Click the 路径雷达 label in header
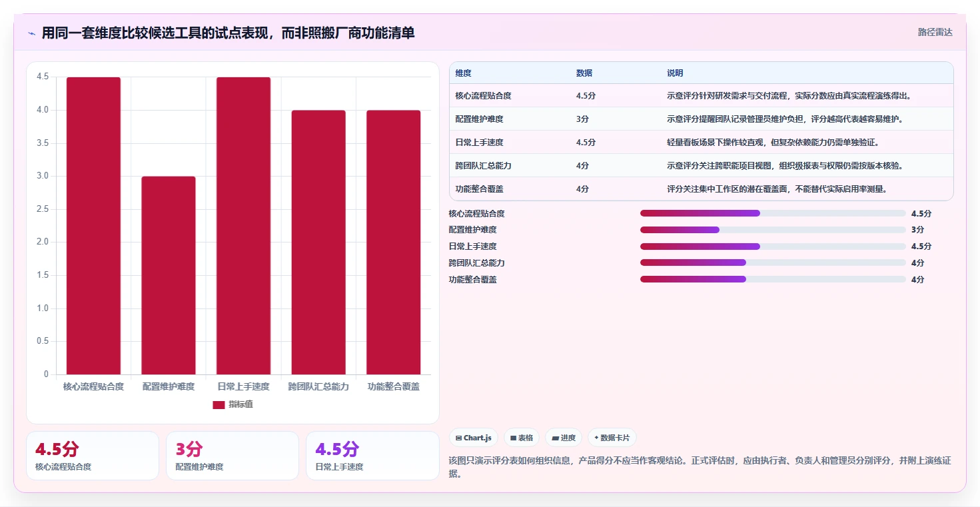 (935, 32)
